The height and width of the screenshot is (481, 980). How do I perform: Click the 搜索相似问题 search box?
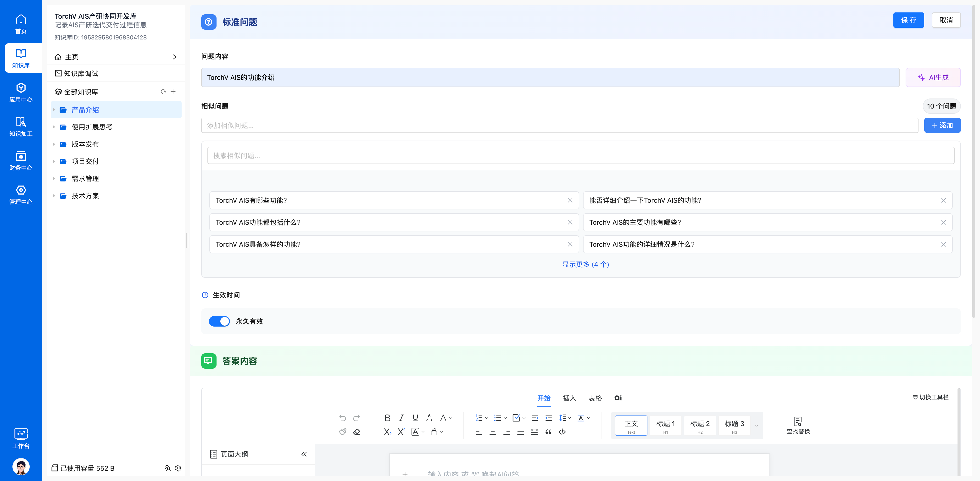[580, 156]
